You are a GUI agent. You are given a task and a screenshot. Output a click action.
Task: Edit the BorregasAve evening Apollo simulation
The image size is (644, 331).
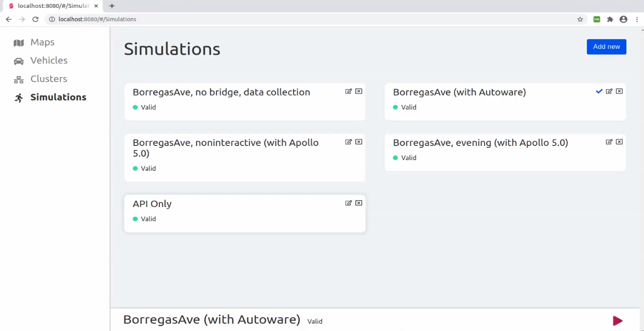[609, 142]
